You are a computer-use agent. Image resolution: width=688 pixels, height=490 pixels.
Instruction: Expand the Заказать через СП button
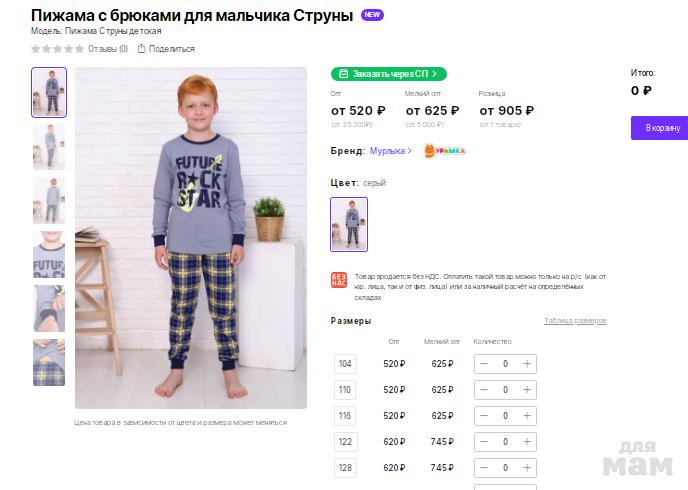tap(389, 74)
